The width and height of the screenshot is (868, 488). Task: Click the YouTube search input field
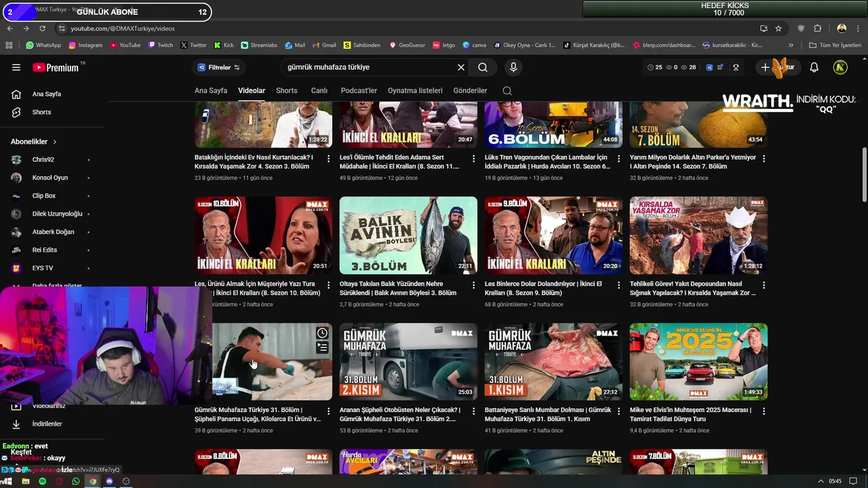pos(370,67)
